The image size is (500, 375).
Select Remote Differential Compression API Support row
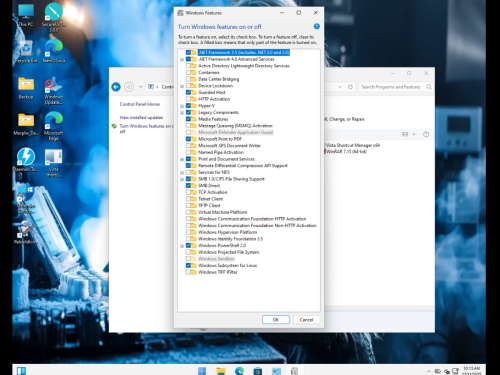(243, 166)
